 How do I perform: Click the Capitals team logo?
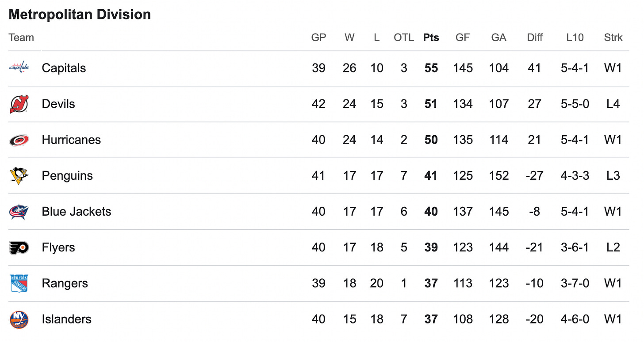(x=19, y=68)
